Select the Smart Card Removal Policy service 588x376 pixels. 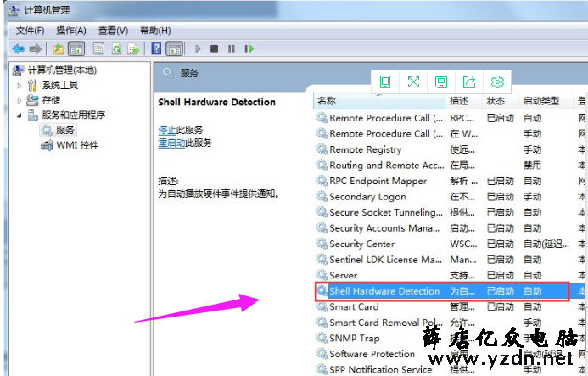(x=450, y=323)
